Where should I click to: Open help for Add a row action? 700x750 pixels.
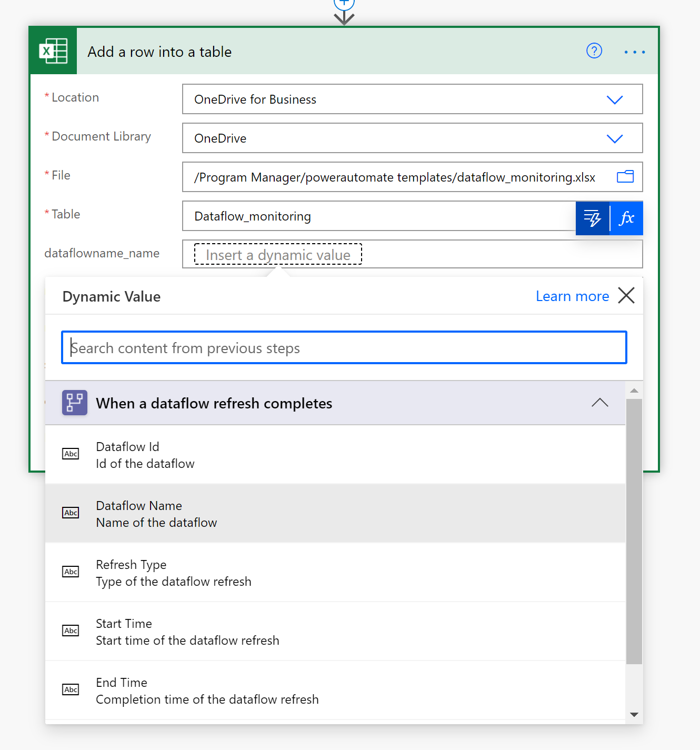594,51
